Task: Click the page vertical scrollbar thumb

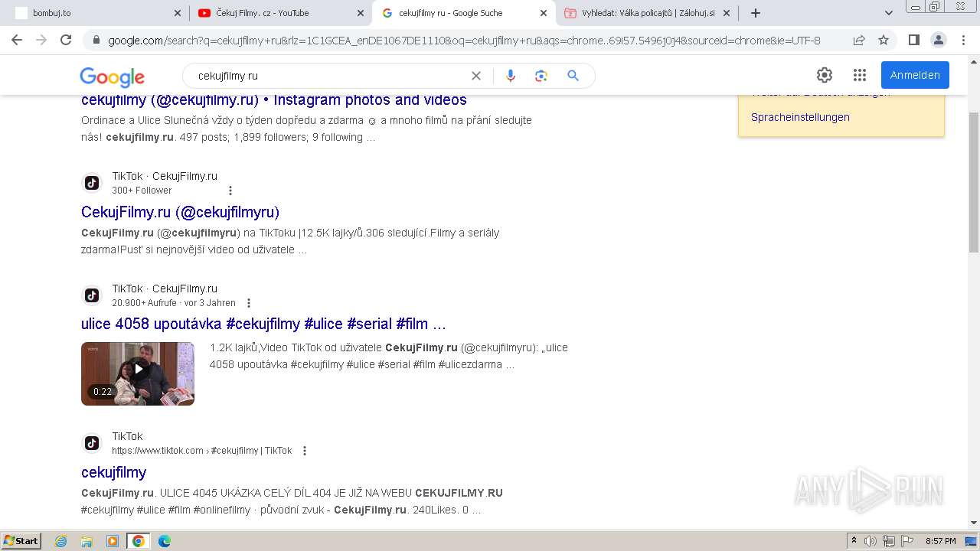Action: click(974, 181)
